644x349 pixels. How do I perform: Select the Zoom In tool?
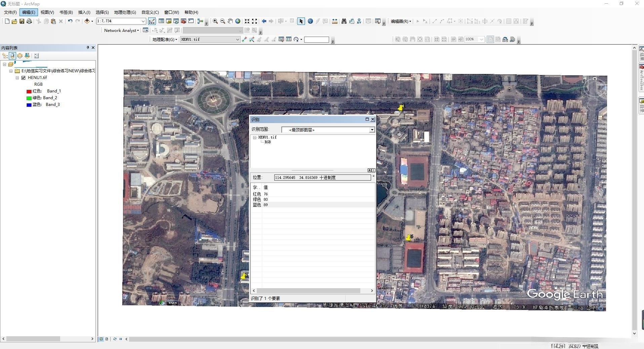point(215,21)
